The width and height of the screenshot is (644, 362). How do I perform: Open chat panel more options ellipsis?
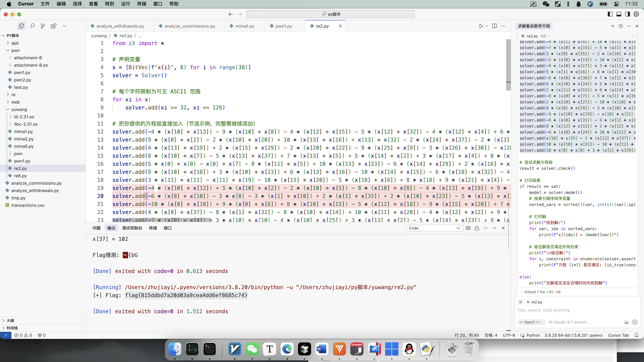629,26
